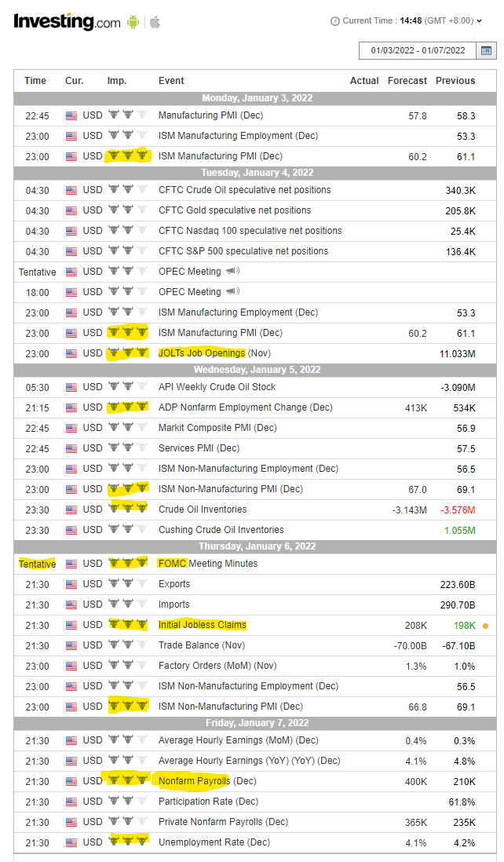Click the Apple app icon
Screen dimensions: 504x862
tap(155, 22)
